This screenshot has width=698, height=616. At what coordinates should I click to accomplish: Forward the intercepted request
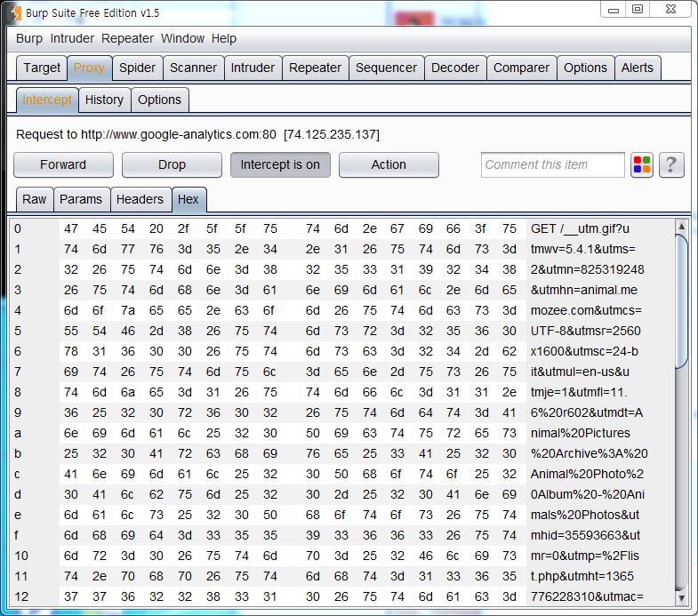tap(63, 164)
